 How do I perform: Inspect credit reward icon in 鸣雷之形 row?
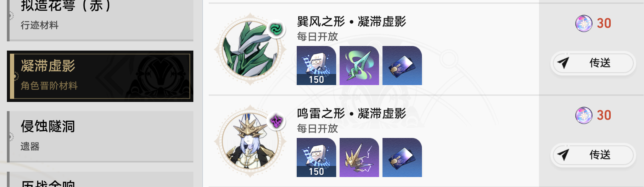pos(402,157)
